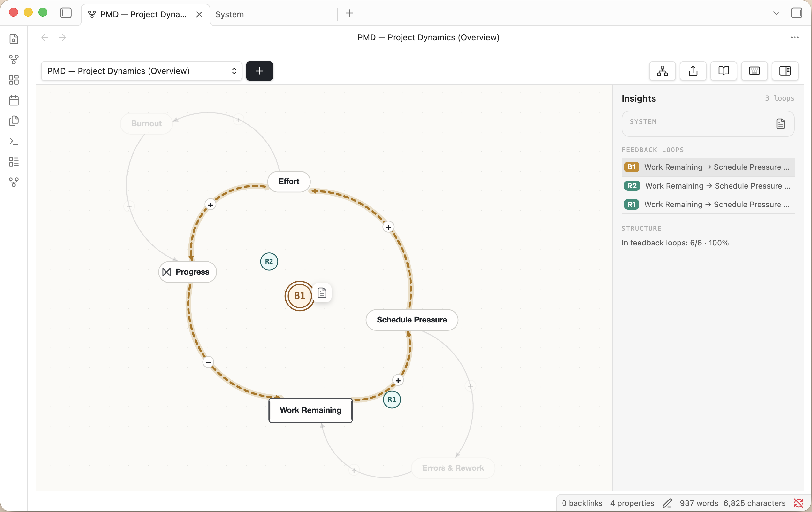Click the edit pencil icon in status bar
This screenshot has width=812, height=512.
[667, 503]
